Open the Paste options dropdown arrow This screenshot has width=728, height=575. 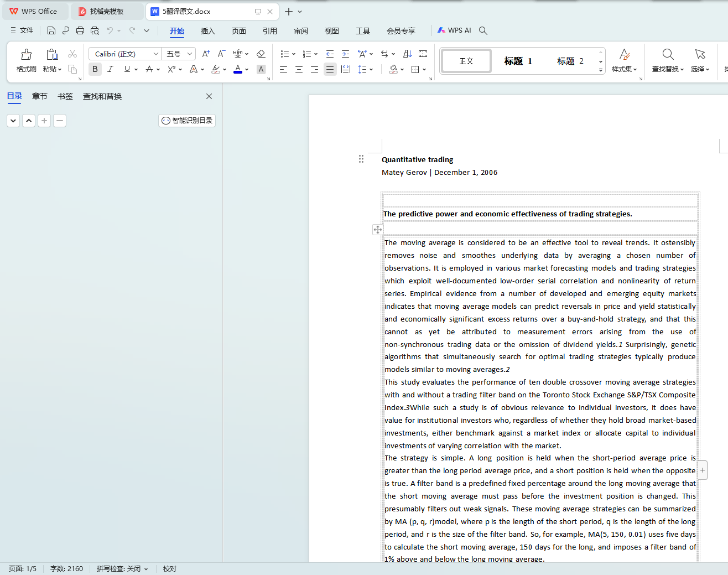click(x=60, y=69)
